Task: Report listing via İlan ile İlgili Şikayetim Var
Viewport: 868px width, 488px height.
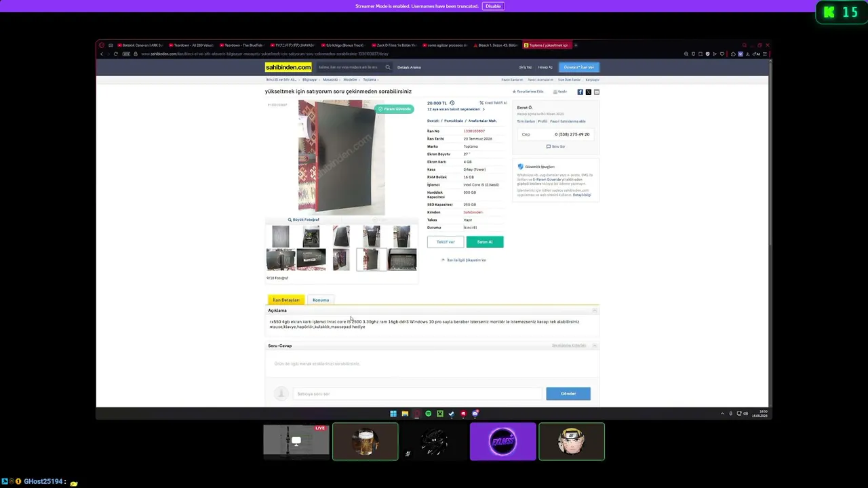Action: click(x=464, y=260)
